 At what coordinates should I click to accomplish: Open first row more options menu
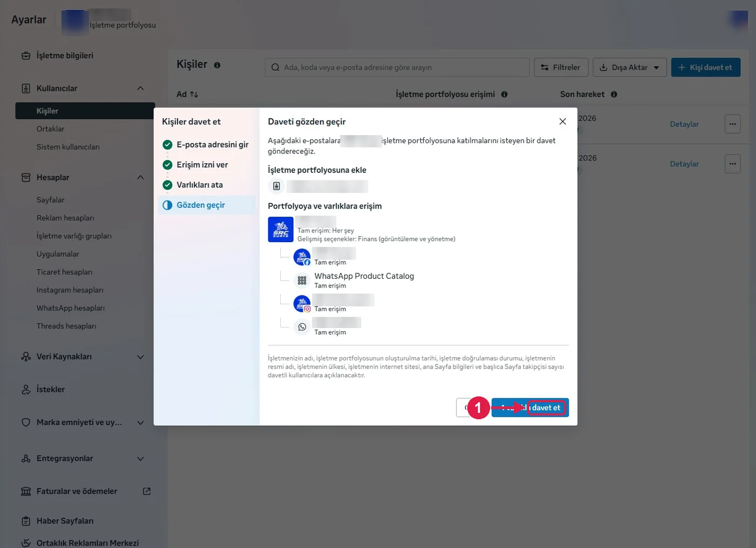coord(732,124)
